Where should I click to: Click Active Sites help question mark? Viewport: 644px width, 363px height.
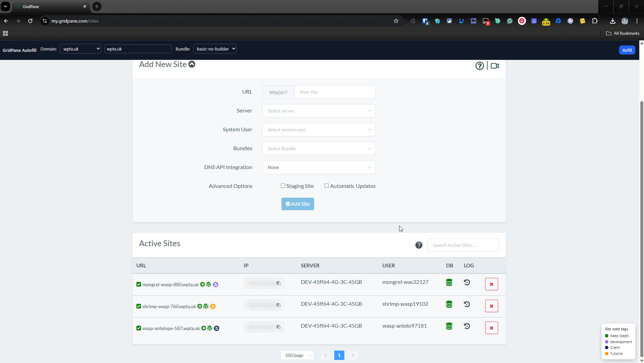pyautogui.click(x=419, y=245)
